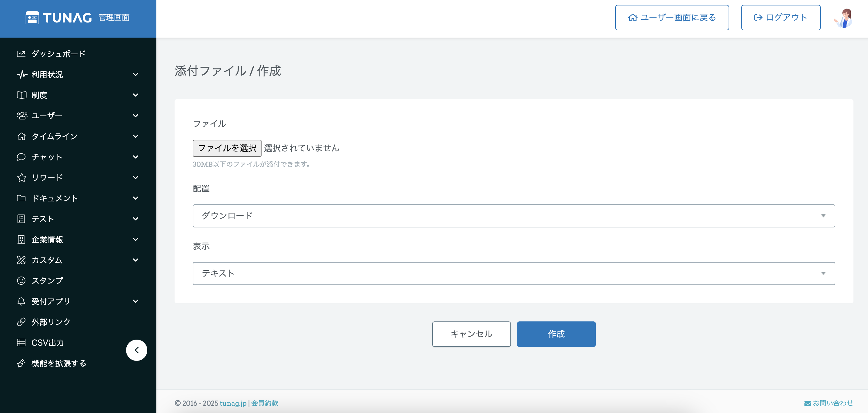Click the ドキュメント folder icon

point(21,198)
